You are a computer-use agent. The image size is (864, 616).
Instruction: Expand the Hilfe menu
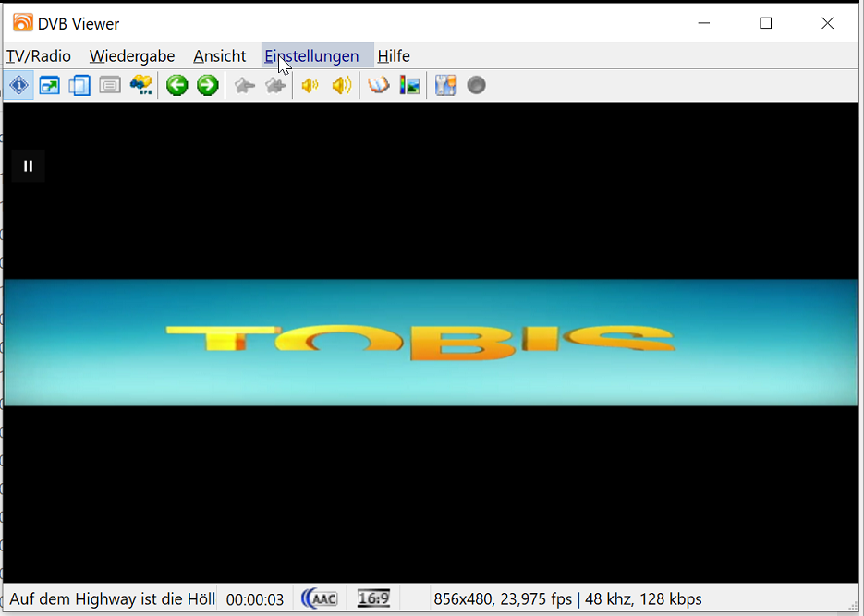coord(394,56)
